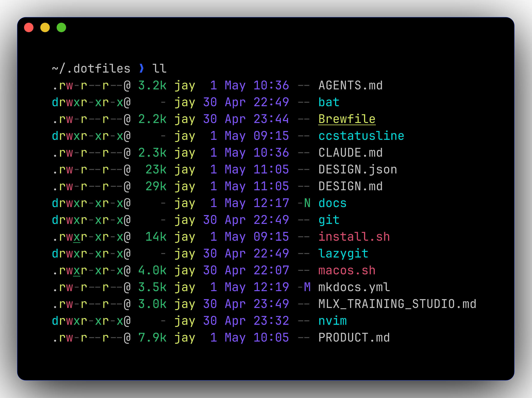The height and width of the screenshot is (398, 532).
Task: Select the DESIGN.json file name
Action: pos(358,170)
